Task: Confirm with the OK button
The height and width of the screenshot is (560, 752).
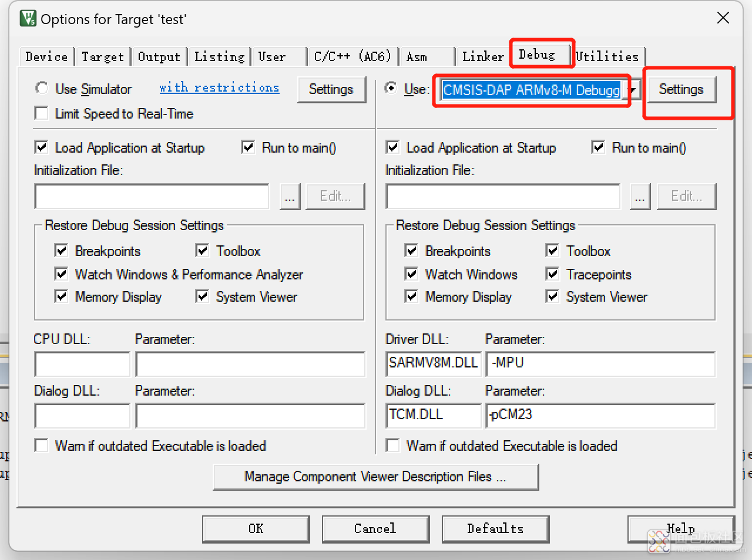Action: click(256, 529)
